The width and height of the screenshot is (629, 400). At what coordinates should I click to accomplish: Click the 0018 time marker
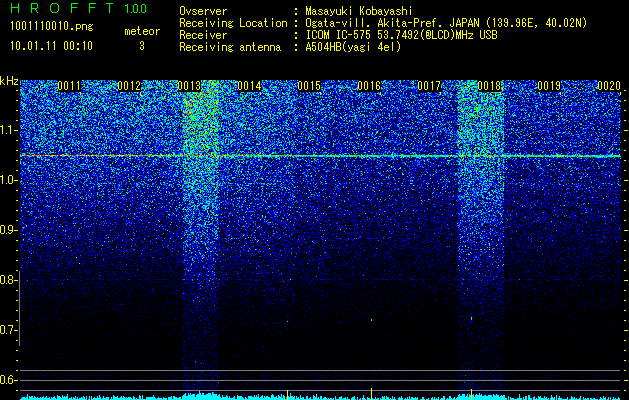point(489,86)
